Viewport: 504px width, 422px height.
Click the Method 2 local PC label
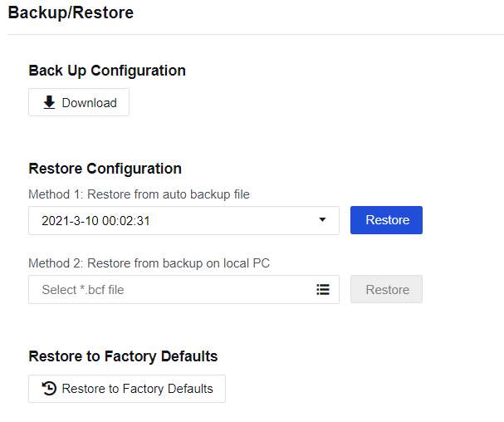point(149,263)
